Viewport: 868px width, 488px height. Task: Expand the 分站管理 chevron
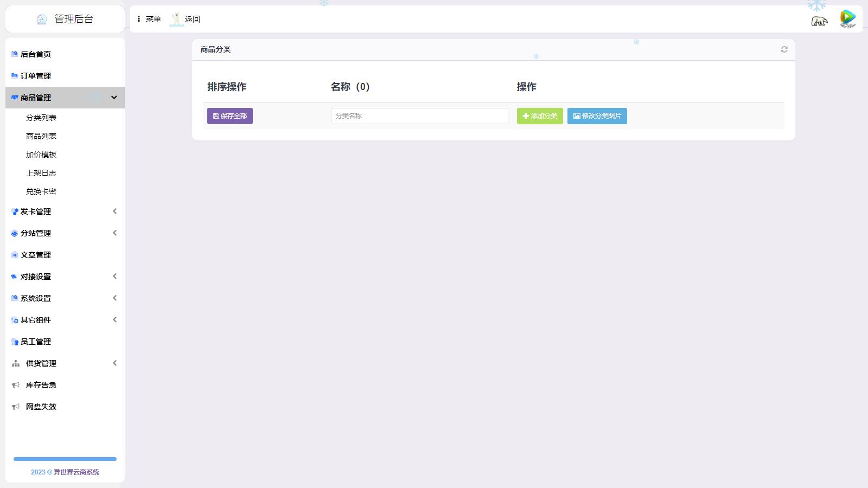click(x=114, y=233)
